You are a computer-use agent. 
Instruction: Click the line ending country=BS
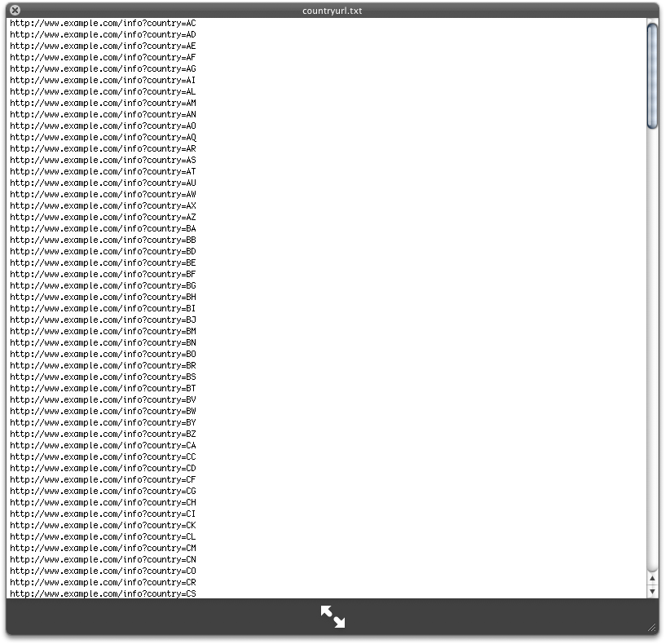(x=103, y=377)
